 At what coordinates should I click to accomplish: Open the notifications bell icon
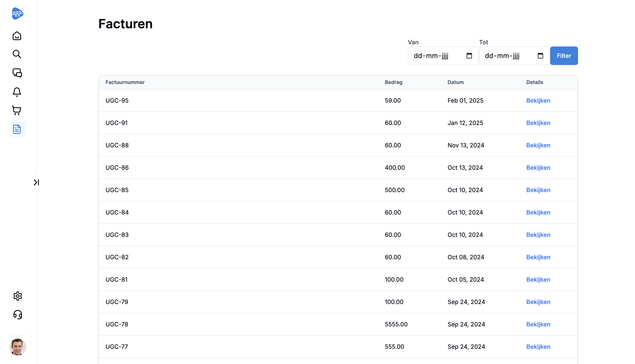[17, 92]
